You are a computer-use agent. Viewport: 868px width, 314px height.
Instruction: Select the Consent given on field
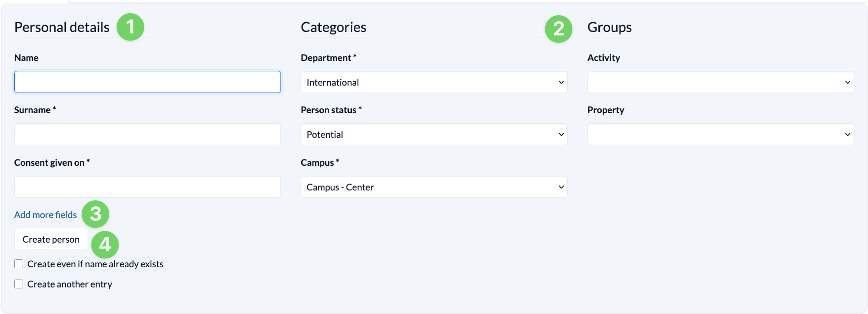tap(148, 187)
